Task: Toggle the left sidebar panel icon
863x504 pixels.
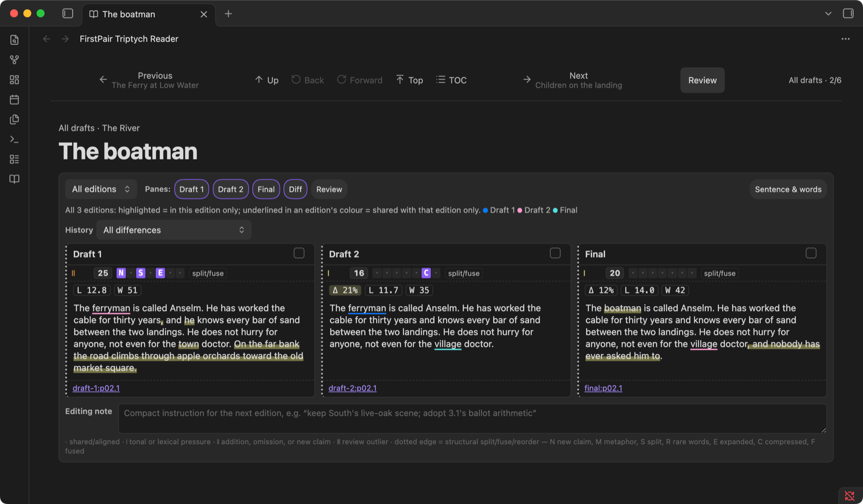Action: tap(68, 13)
